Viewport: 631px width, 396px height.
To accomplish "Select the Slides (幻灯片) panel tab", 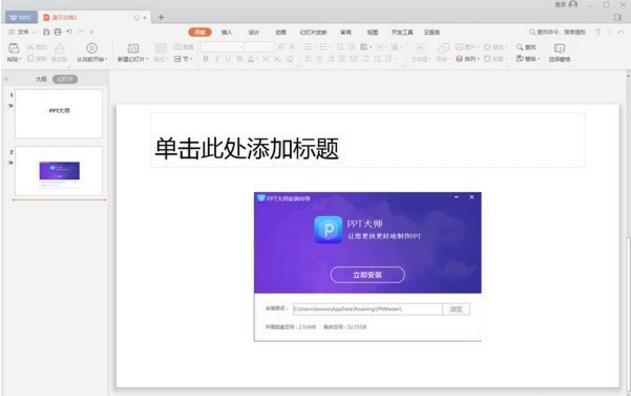I will (x=65, y=79).
